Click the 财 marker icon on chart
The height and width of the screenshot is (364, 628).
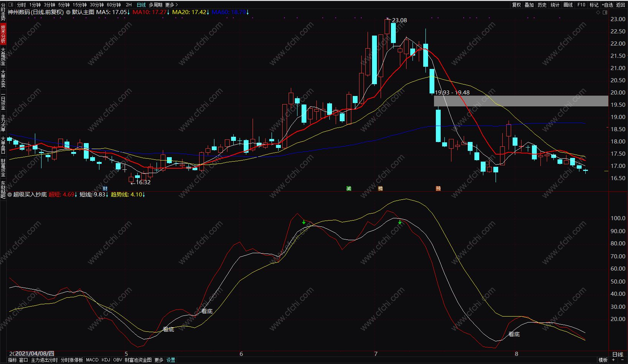coord(105,189)
